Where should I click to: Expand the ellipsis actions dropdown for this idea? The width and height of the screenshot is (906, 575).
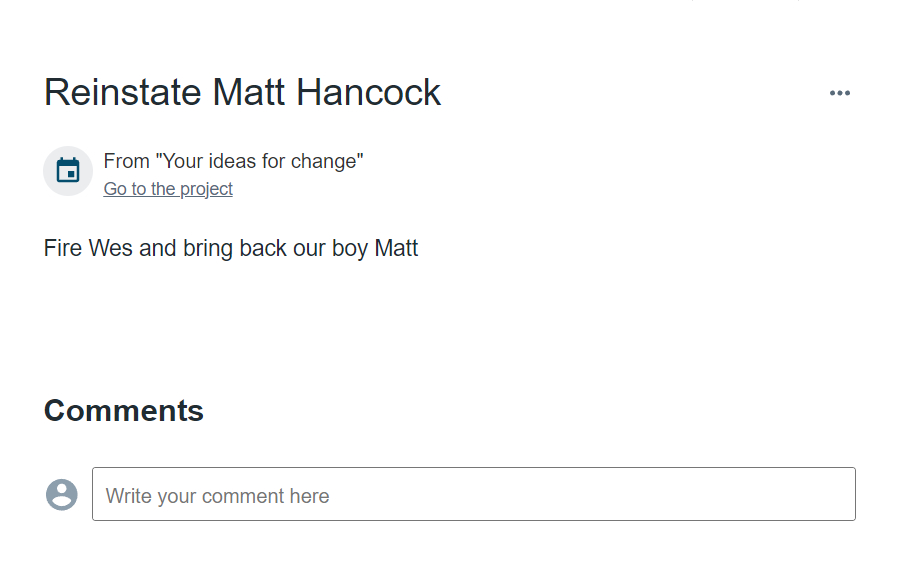coord(840,93)
